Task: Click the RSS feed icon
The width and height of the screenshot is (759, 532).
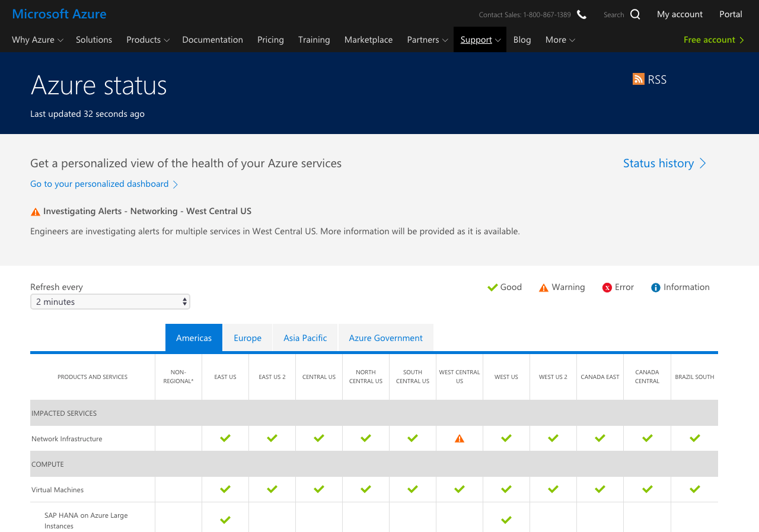Action: 639,79
